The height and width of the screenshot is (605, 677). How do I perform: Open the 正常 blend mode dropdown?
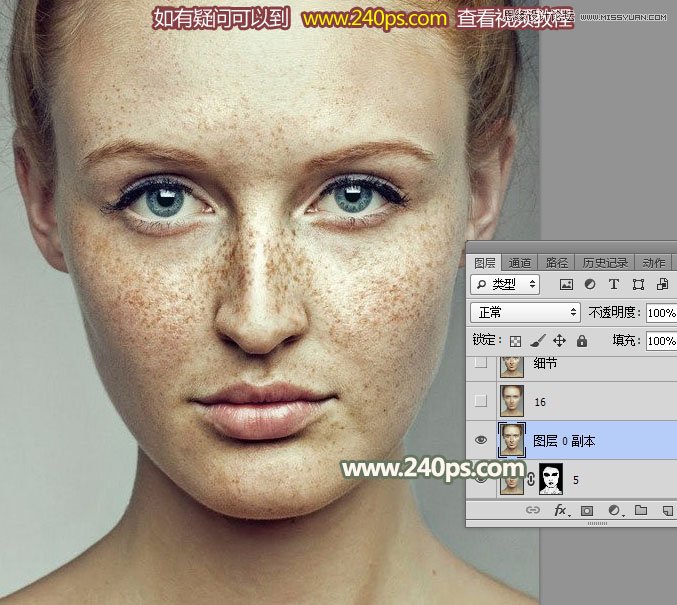pos(525,313)
